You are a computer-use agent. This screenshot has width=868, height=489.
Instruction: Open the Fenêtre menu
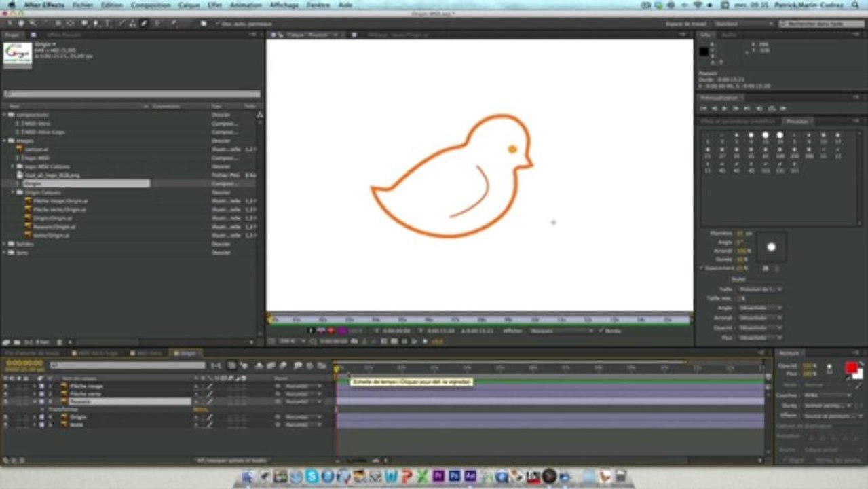318,5
